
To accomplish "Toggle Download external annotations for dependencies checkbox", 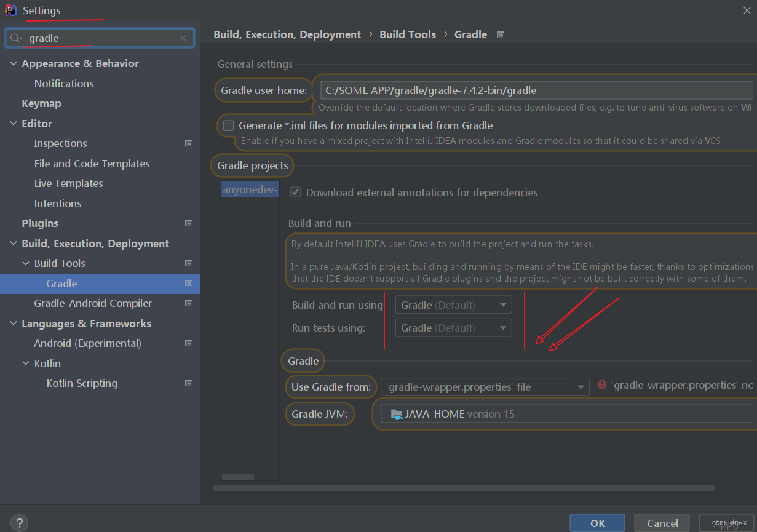I will point(296,192).
